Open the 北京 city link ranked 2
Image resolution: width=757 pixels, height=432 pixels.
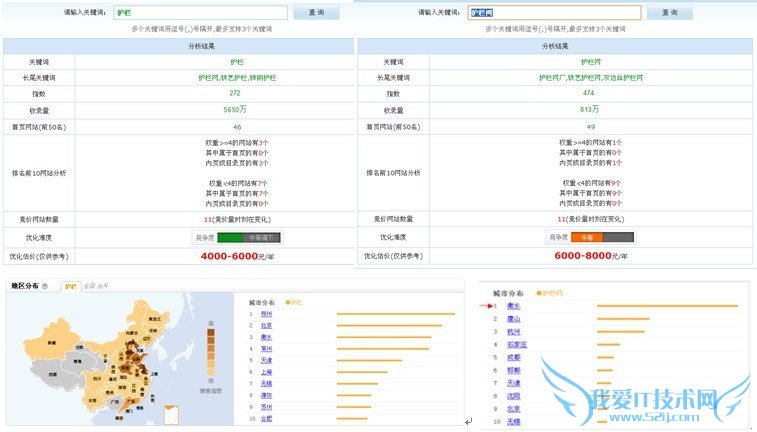pyautogui.click(x=266, y=325)
